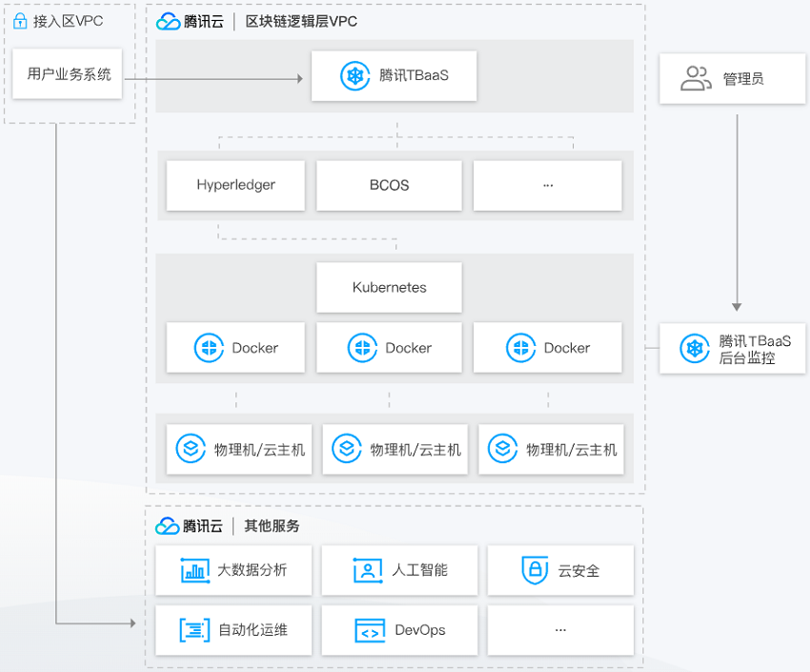810x672 pixels.
Task: Click the DevOps code window icon
Action: (371, 631)
